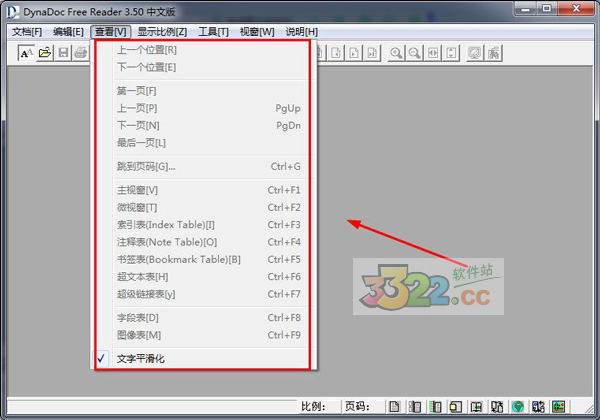The image size is (600, 420).
Task: Click the hypertext table icon in status bar
Action: [497, 407]
